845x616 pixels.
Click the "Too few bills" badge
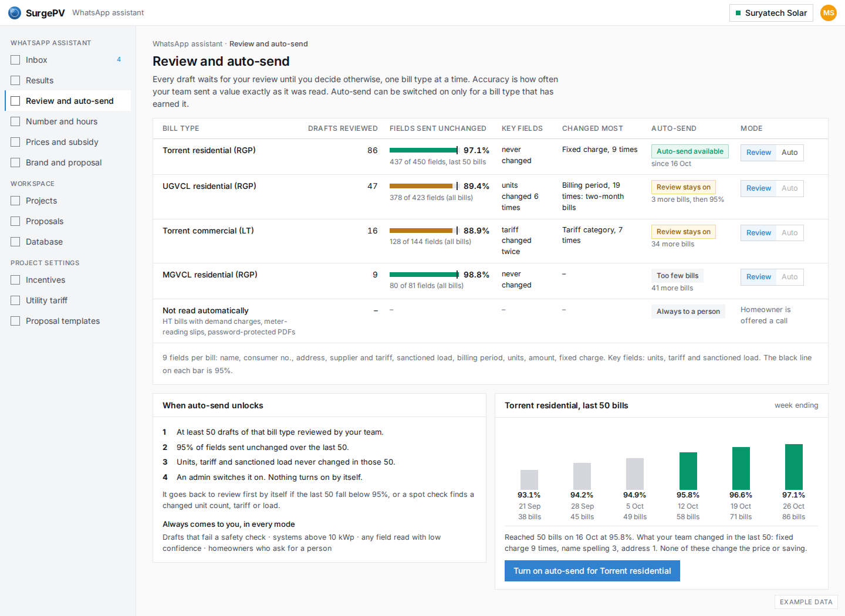(x=678, y=276)
